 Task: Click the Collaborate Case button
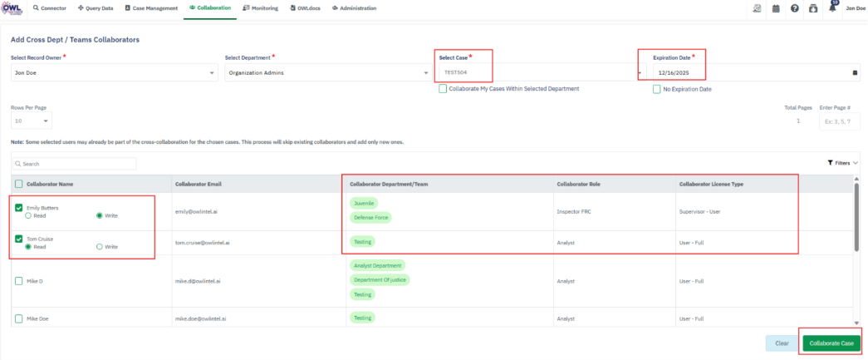coord(831,343)
